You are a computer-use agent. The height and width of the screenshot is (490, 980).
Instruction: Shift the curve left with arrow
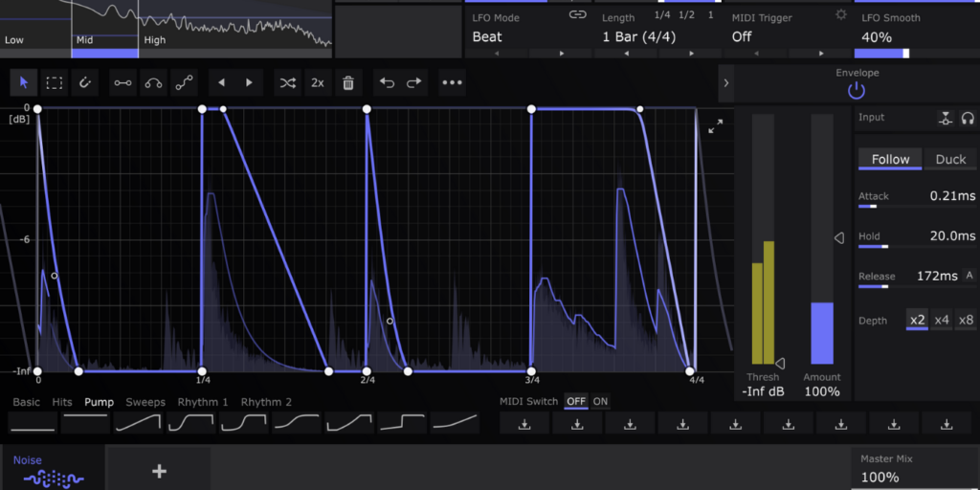[221, 82]
